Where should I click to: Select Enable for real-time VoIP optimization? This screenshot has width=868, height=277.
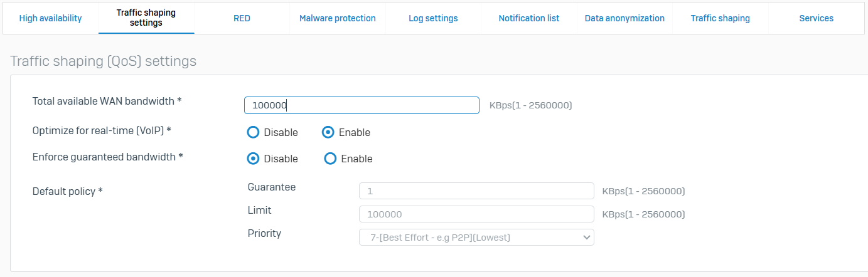click(x=328, y=132)
